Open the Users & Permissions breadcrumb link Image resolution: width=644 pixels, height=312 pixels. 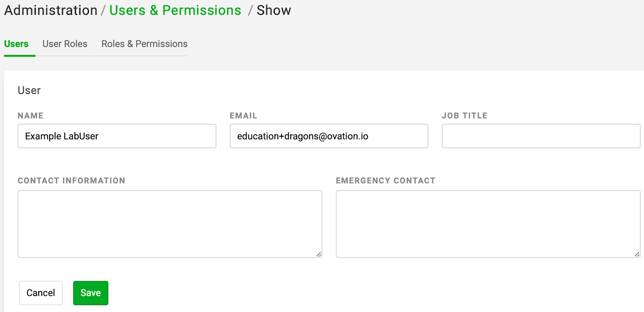[175, 10]
